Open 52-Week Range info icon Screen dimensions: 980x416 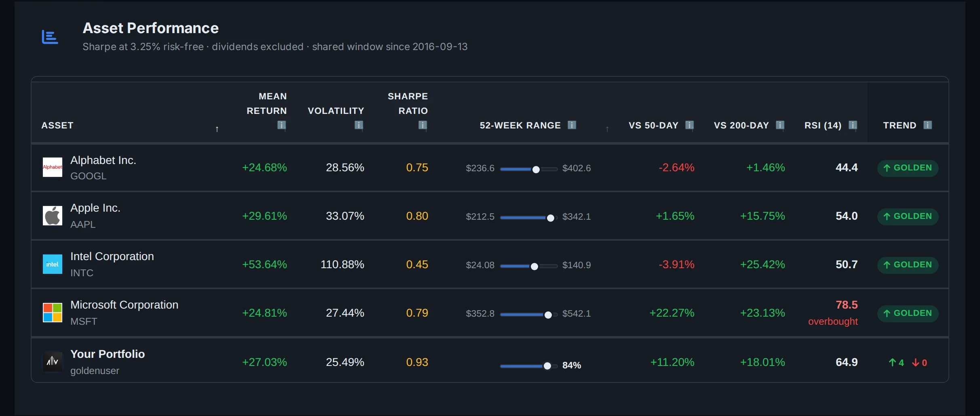click(x=572, y=125)
